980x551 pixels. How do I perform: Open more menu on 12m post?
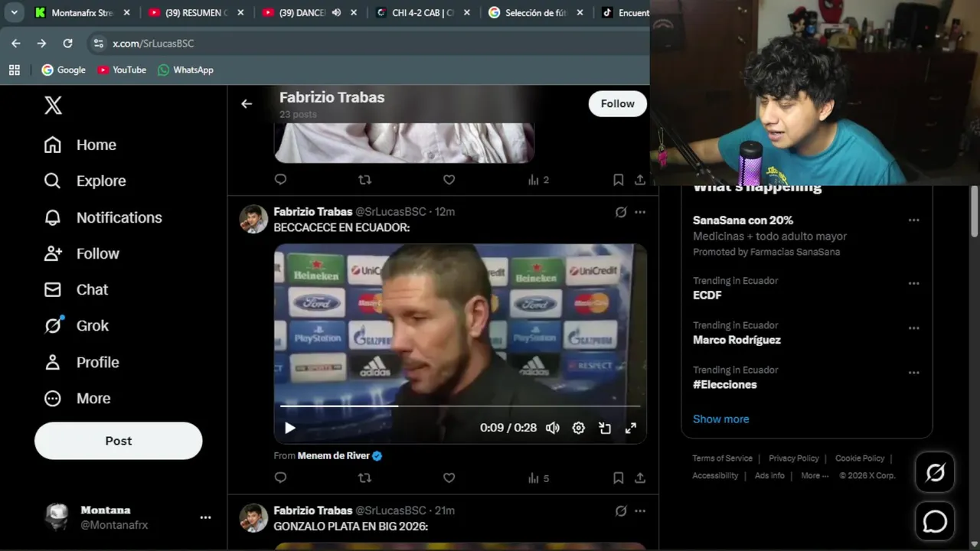tap(640, 212)
